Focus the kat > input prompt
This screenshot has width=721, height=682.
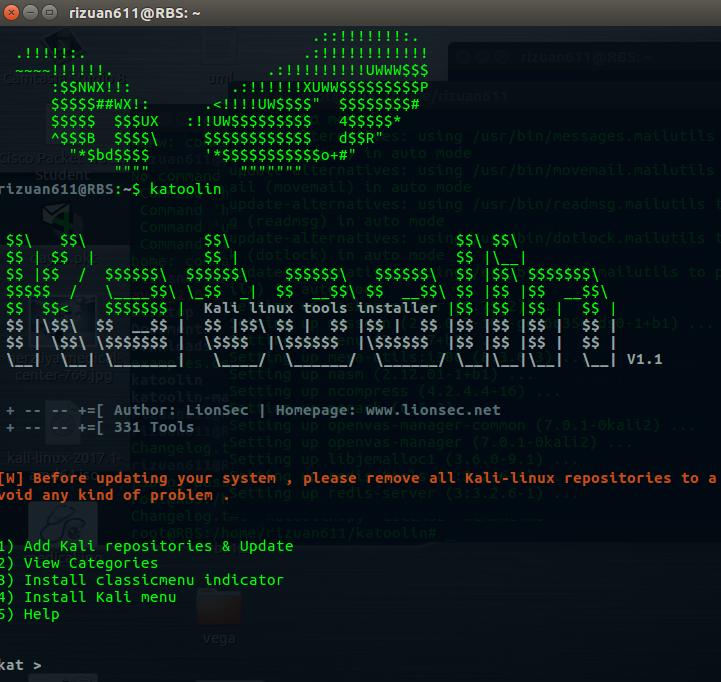click(21, 665)
